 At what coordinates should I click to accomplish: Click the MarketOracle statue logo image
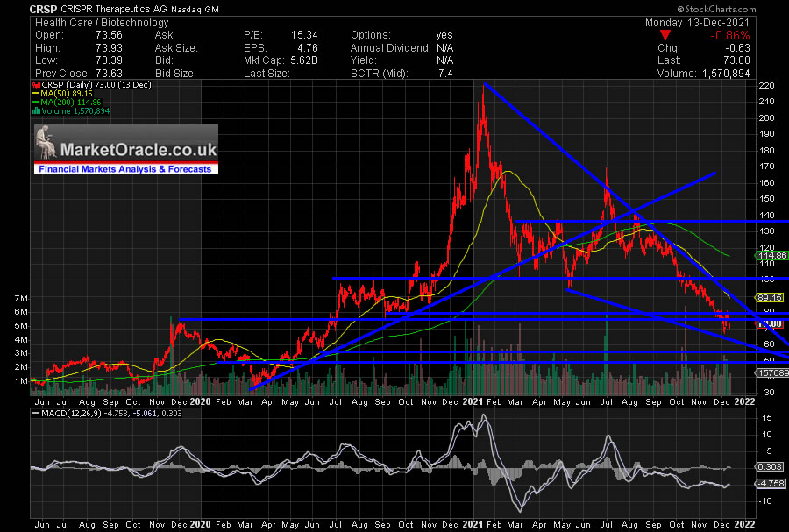53,143
